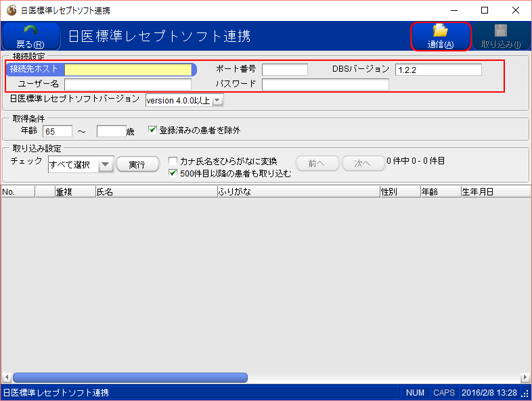532x401 pixels.
Task: Enable カナ氏名をひらがなに変換 checkbox
Action: 173,161
